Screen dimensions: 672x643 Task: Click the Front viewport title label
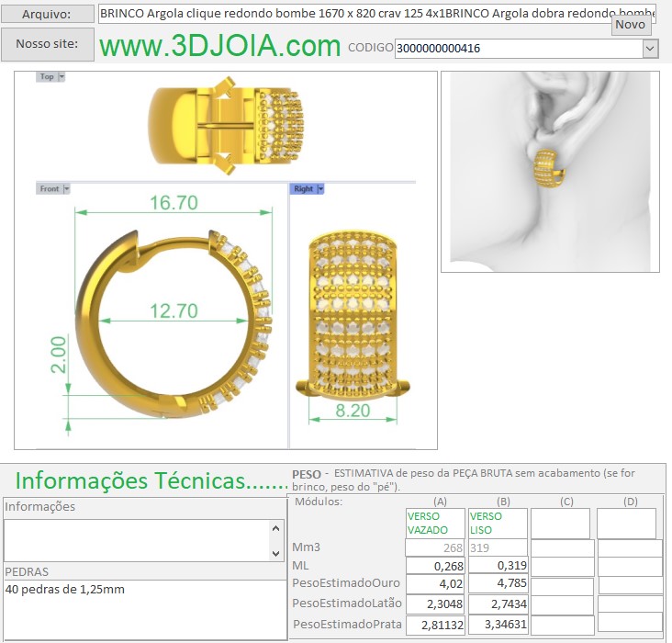pyautogui.click(x=49, y=189)
